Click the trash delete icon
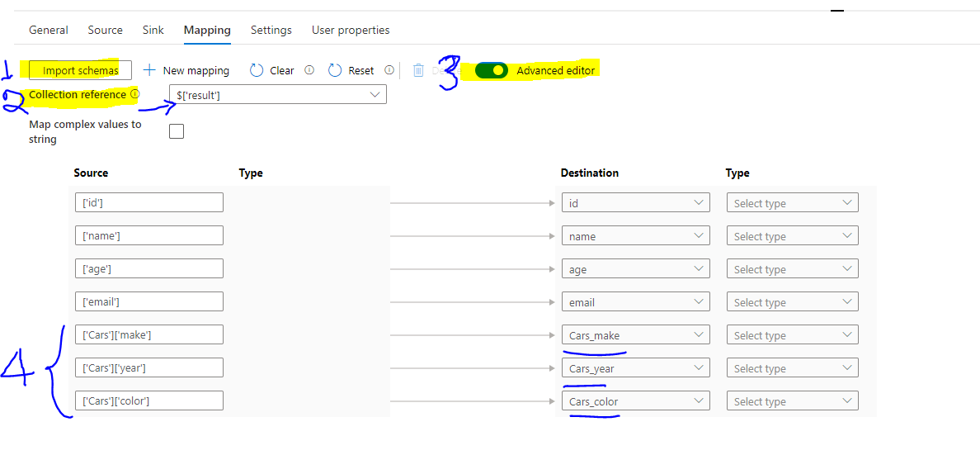 point(418,70)
